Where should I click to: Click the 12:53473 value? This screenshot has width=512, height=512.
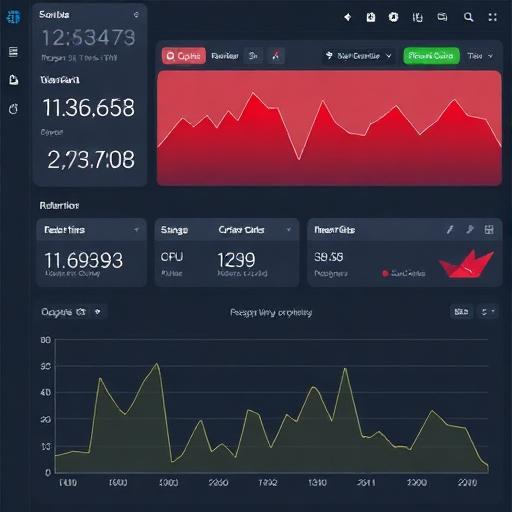(x=89, y=37)
